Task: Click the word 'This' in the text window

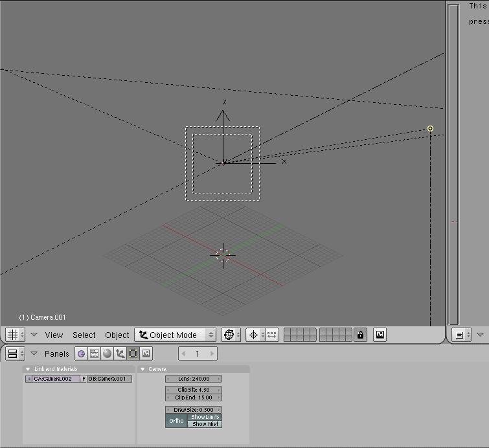Action: (477, 6)
